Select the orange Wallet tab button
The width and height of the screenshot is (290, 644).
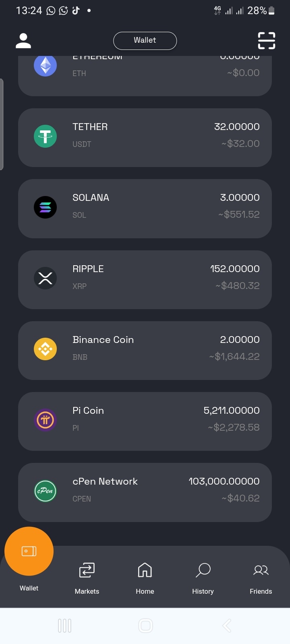[x=29, y=551]
